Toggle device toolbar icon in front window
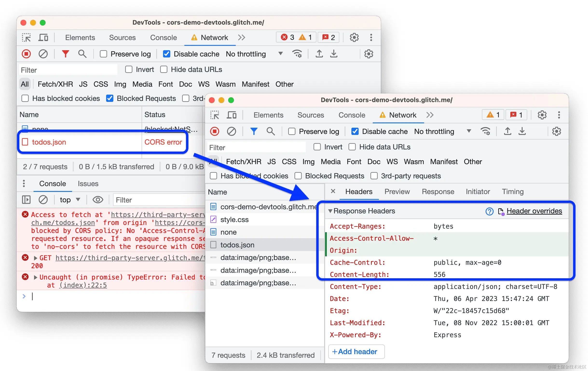The image size is (588, 371). point(232,115)
